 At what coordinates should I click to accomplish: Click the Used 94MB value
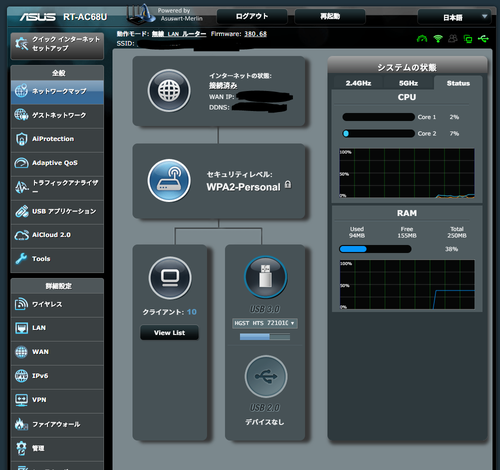point(357,236)
